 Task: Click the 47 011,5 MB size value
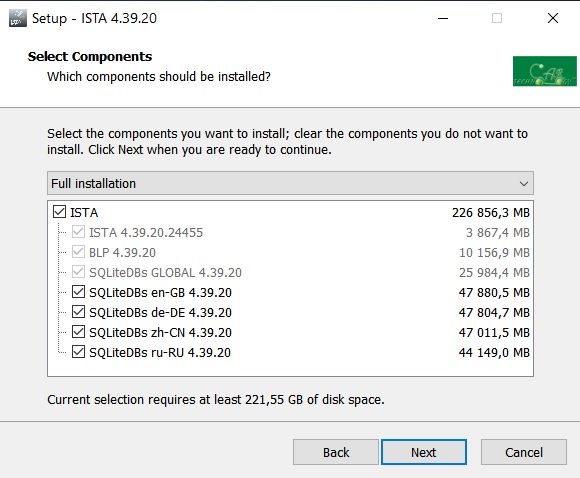494,333
